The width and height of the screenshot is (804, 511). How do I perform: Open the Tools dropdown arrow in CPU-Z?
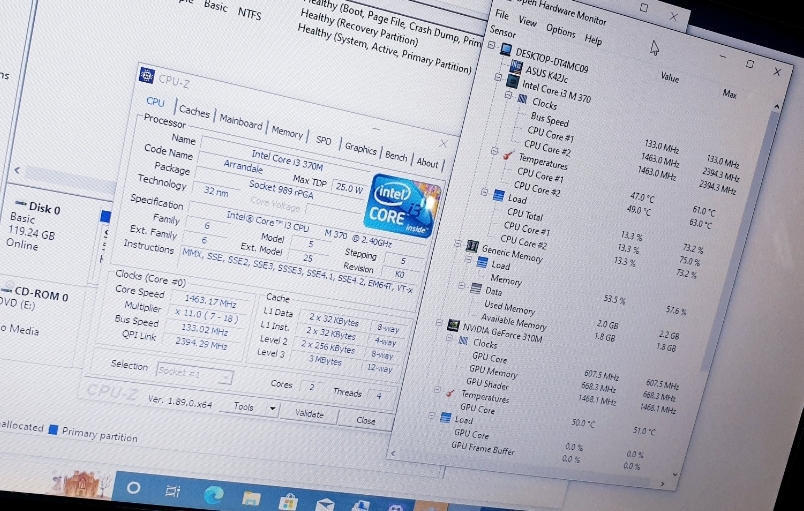pos(272,408)
